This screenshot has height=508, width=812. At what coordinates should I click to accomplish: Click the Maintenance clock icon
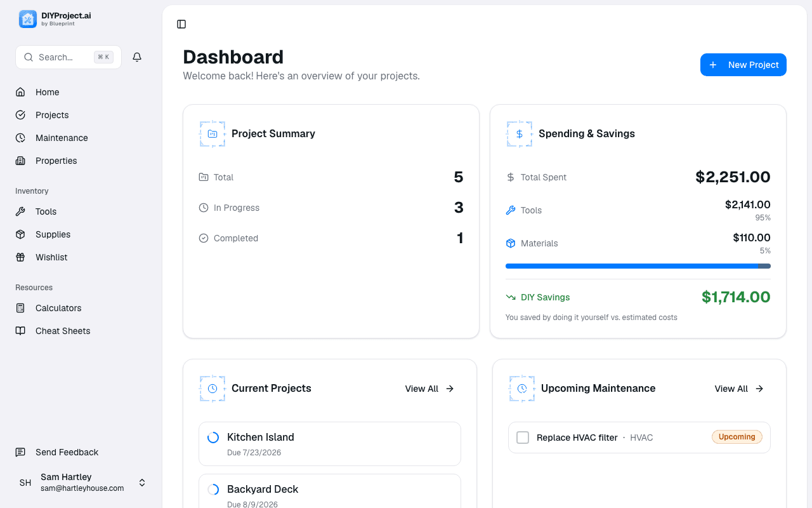pyautogui.click(x=20, y=138)
